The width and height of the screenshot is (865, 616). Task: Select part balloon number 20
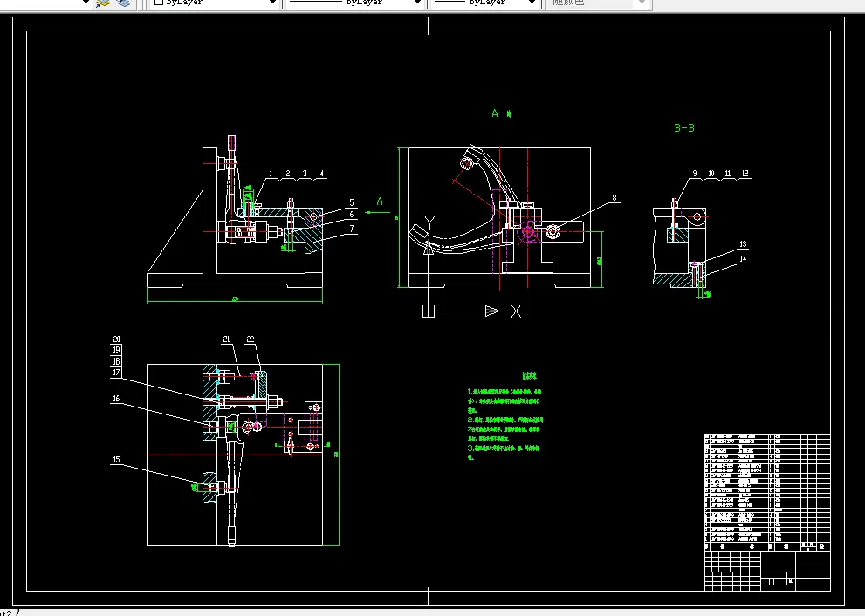pos(116,339)
